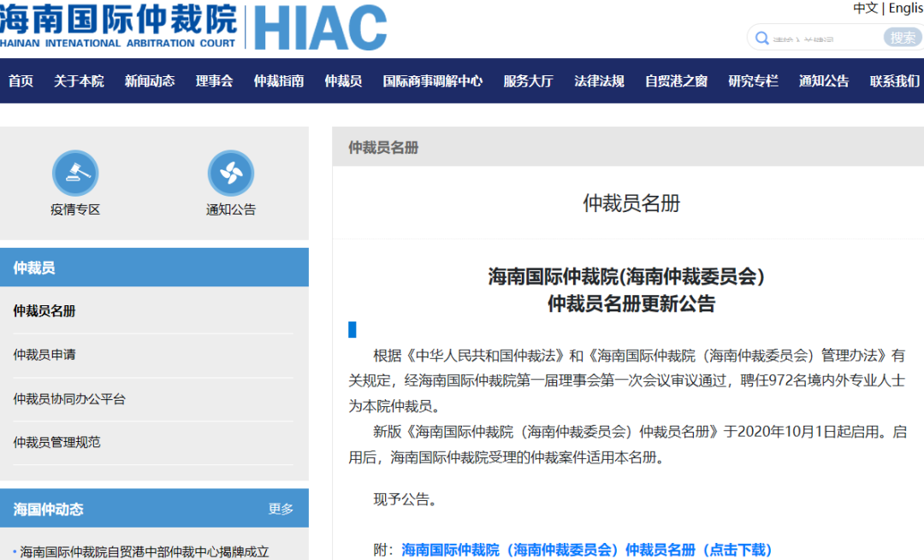Viewport: 924px width, 560px height.
Task: Click the 仲裁员 sidebar section header
Action: point(154,268)
